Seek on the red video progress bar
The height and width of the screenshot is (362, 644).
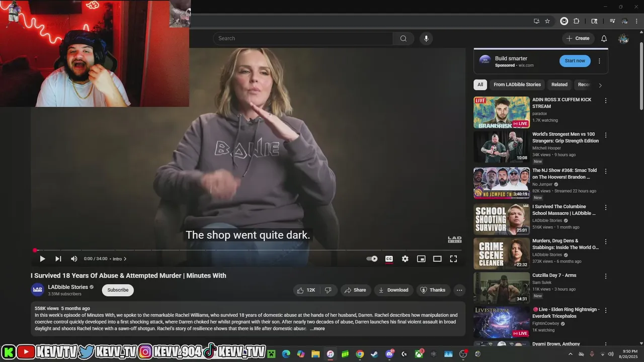coord(249,250)
